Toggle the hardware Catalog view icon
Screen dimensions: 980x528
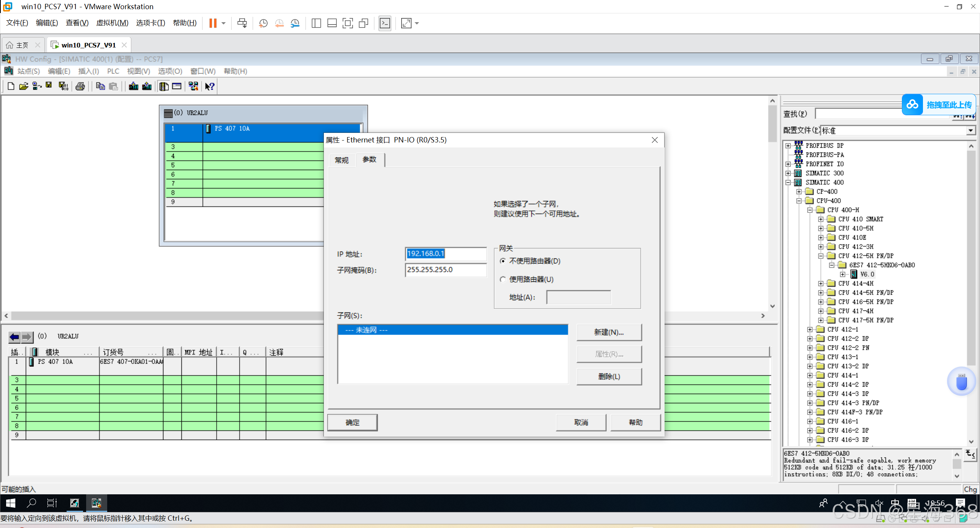pos(164,87)
